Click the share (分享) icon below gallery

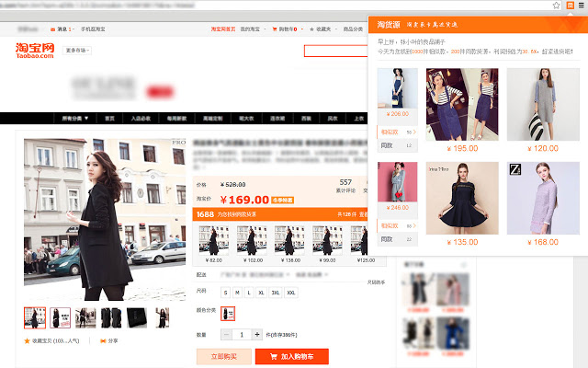(103, 341)
